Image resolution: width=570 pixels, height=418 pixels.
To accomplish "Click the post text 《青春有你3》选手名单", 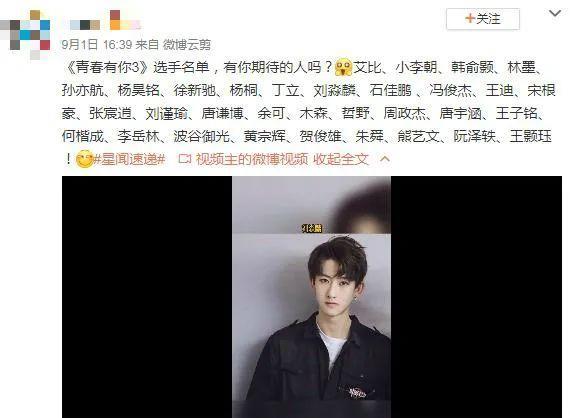I will click(x=138, y=67).
